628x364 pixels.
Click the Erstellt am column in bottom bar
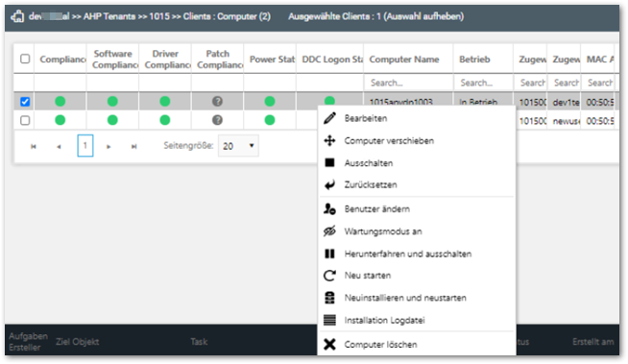593,342
